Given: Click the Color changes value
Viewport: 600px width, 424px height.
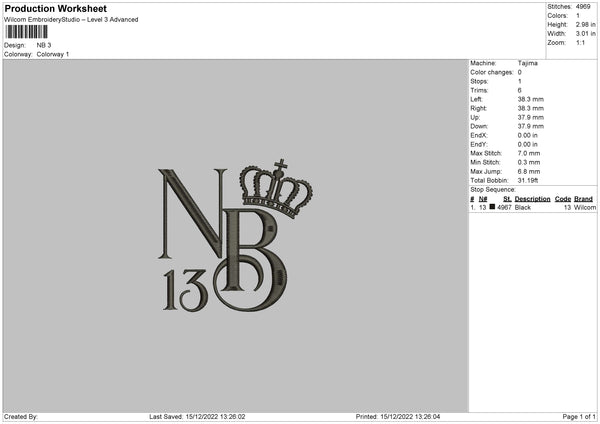Looking at the screenshot, I should [x=520, y=72].
